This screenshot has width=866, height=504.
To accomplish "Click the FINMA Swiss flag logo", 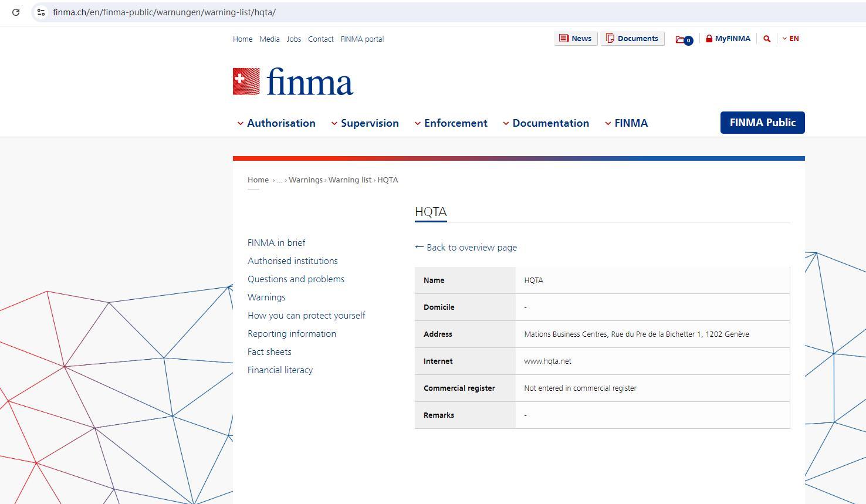I will click(246, 82).
